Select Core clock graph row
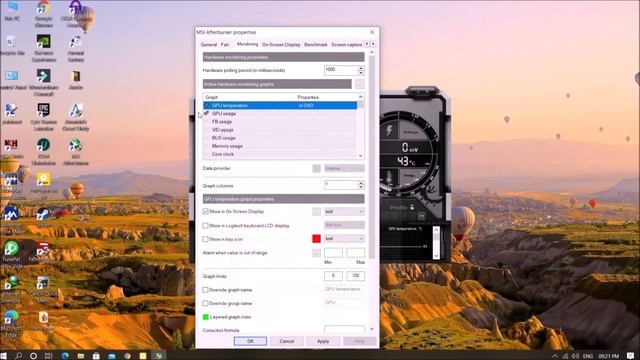640x360 pixels. (x=280, y=154)
